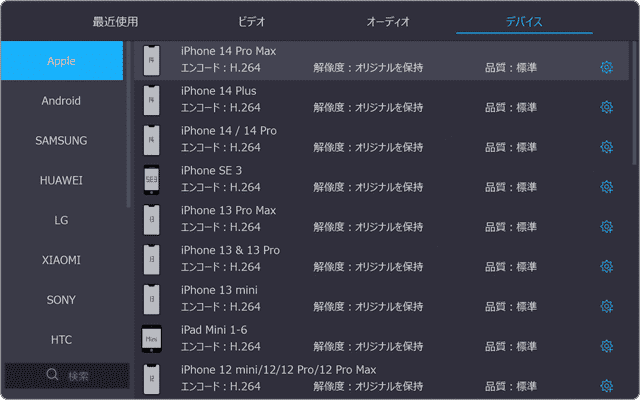Switch to the デバイス tab
640x400 pixels.
click(x=524, y=22)
